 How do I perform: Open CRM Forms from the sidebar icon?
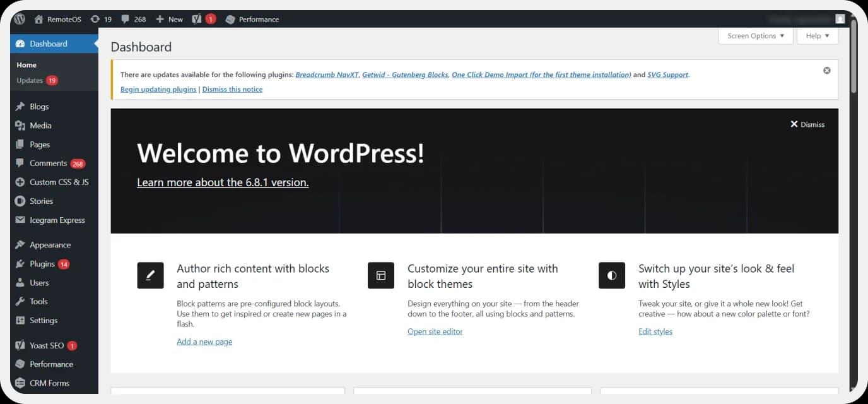click(20, 383)
